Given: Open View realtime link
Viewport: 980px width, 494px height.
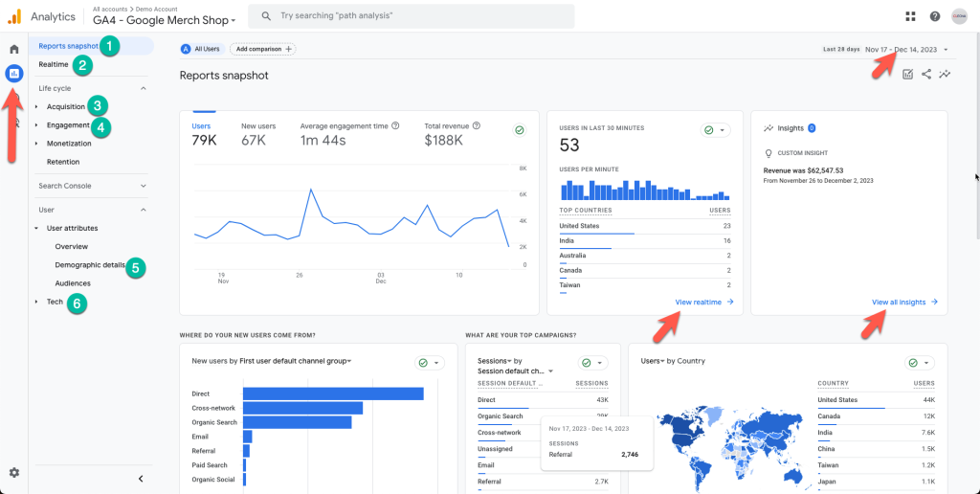Looking at the screenshot, I should [704, 302].
